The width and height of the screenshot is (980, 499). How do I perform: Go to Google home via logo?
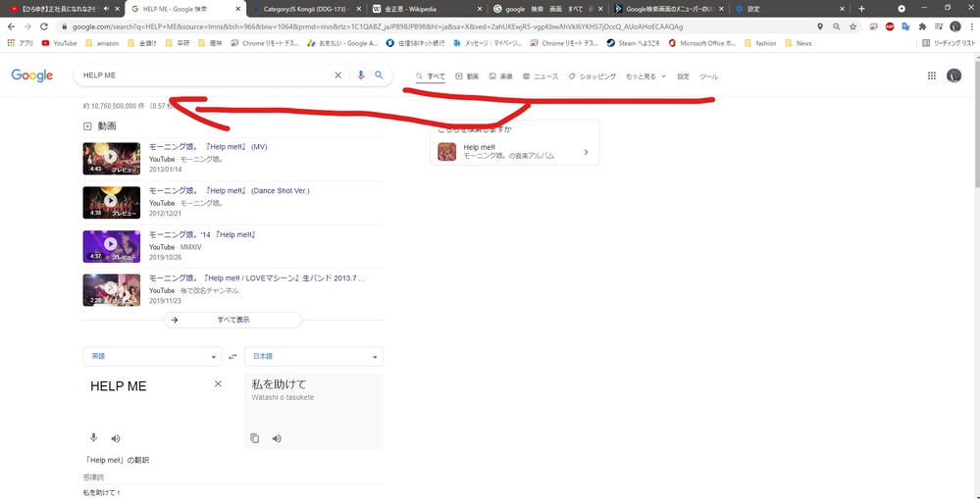click(x=31, y=75)
